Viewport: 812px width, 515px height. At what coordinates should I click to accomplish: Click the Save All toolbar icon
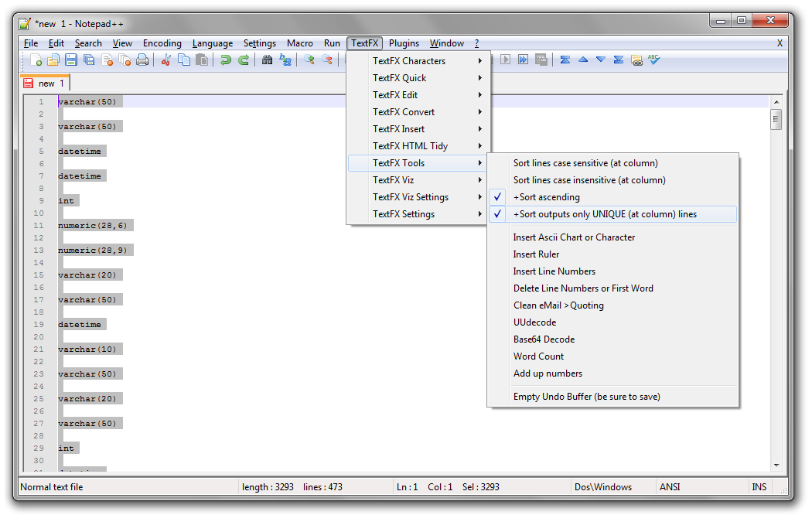coord(89,60)
